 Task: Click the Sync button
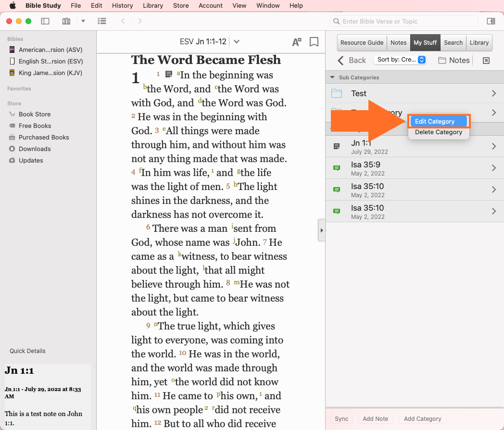tap(341, 419)
